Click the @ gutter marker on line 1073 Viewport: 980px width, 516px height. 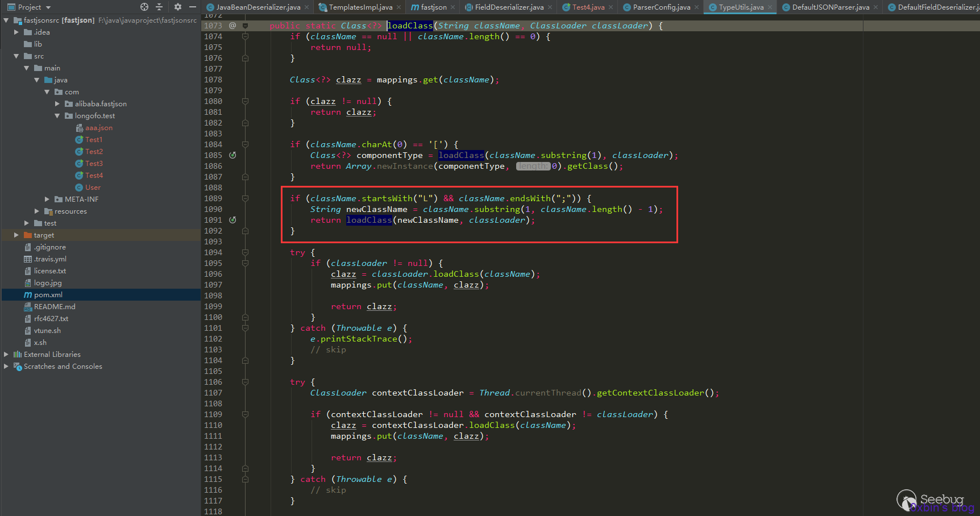click(x=232, y=26)
